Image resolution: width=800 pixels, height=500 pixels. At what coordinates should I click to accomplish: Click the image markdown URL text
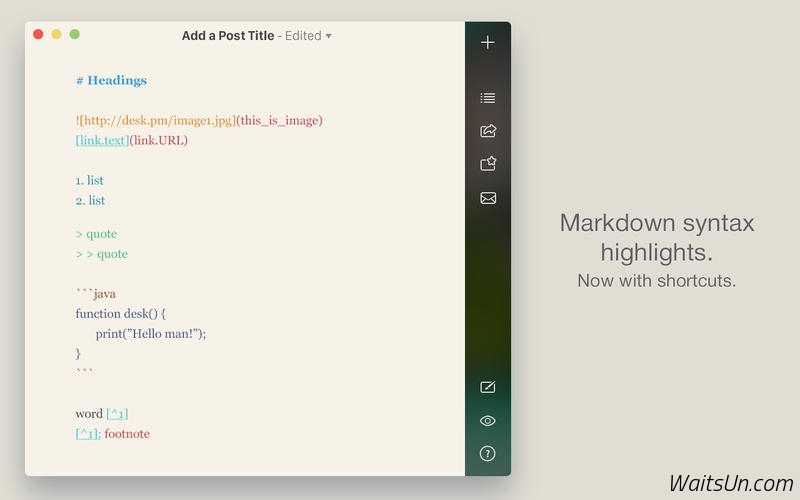(156, 120)
